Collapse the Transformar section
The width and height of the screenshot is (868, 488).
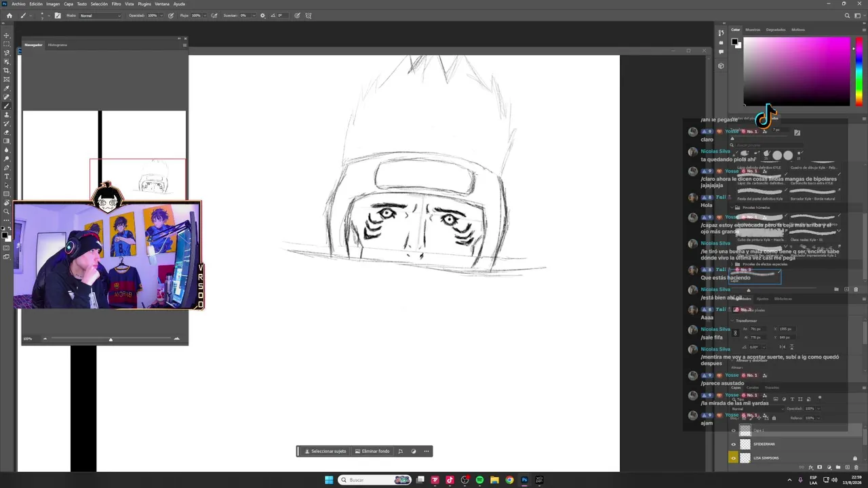(732, 321)
